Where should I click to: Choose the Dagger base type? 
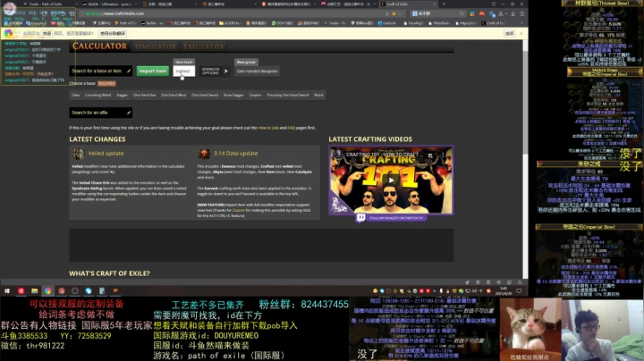coord(122,96)
